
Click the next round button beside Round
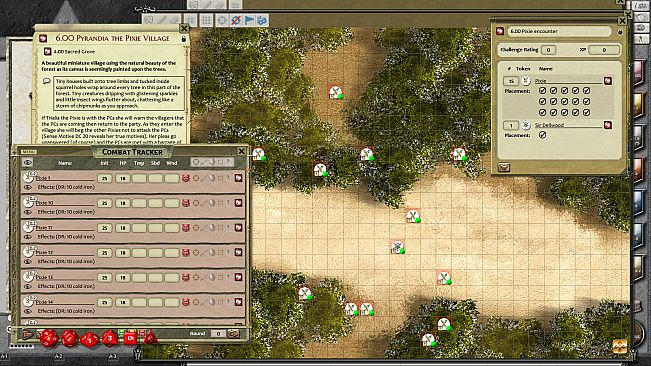[x=233, y=333]
